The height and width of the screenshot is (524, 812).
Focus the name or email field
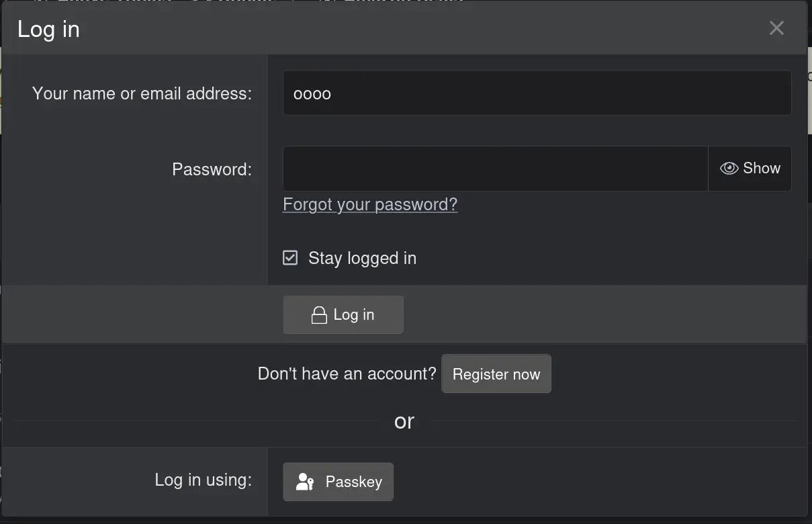coord(537,93)
